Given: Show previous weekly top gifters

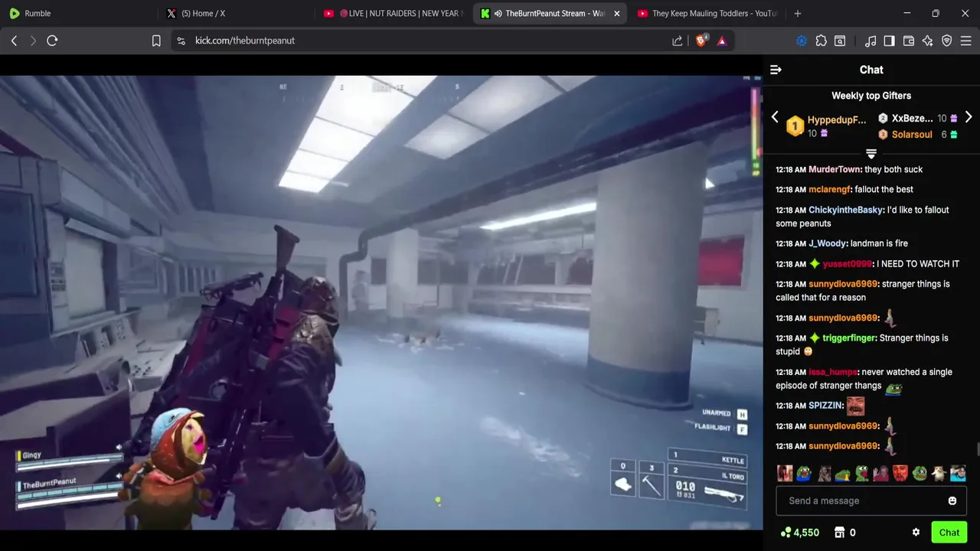Looking at the screenshot, I should (775, 118).
